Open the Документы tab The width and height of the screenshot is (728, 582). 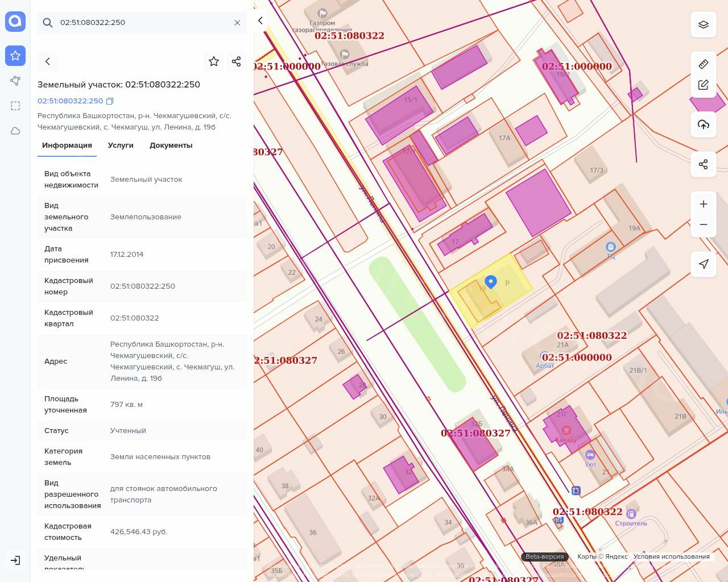(171, 145)
